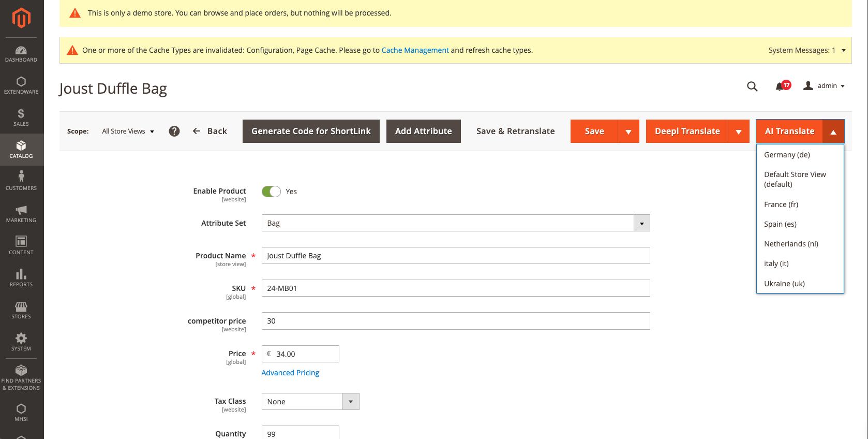The height and width of the screenshot is (439, 868).
Task: Open the Sales menu icon
Action: point(21,118)
